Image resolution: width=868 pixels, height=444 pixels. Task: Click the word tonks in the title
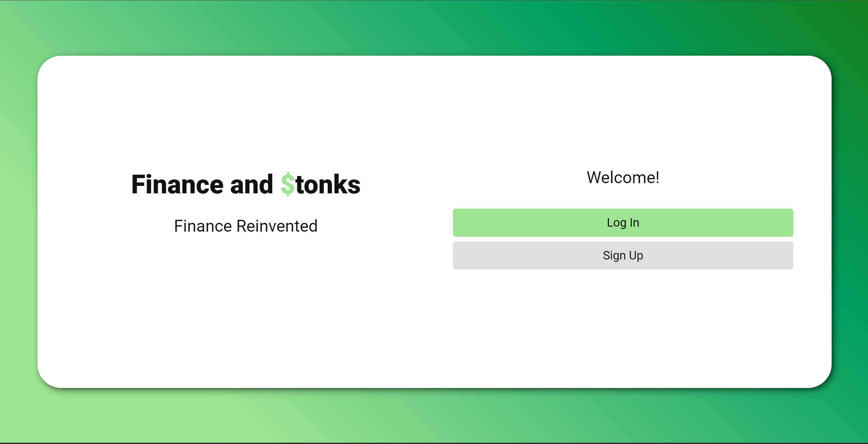point(328,184)
